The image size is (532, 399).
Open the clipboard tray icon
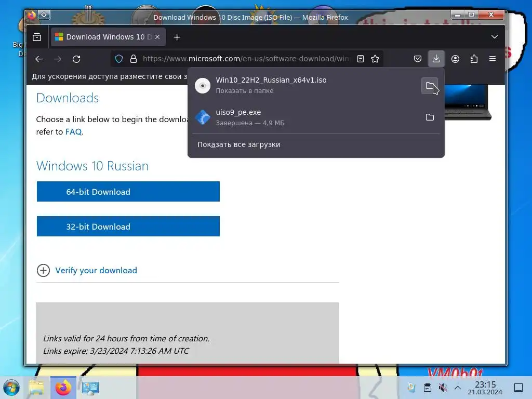point(428,388)
